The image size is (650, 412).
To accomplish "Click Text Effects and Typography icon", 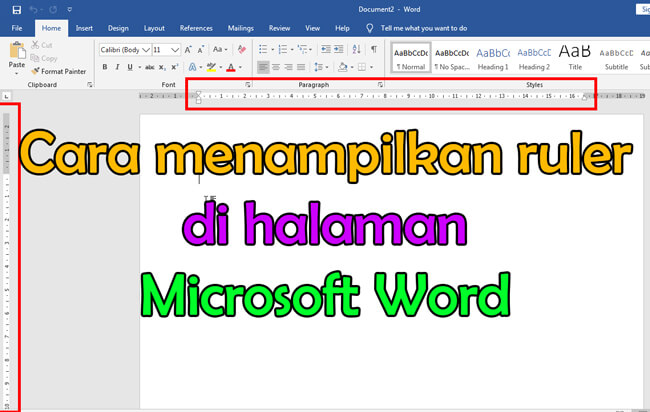I will pyautogui.click(x=192, y=67).
